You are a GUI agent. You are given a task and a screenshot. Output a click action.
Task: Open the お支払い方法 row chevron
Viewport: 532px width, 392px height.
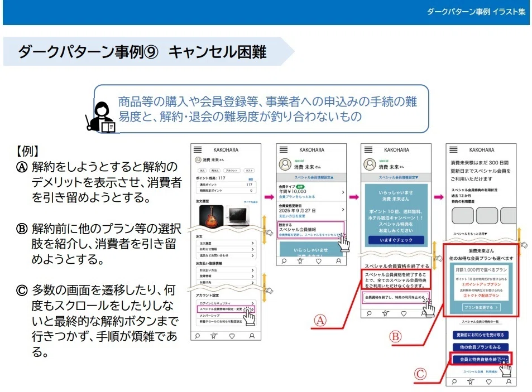pyautogui.click(x=252, y=270)
